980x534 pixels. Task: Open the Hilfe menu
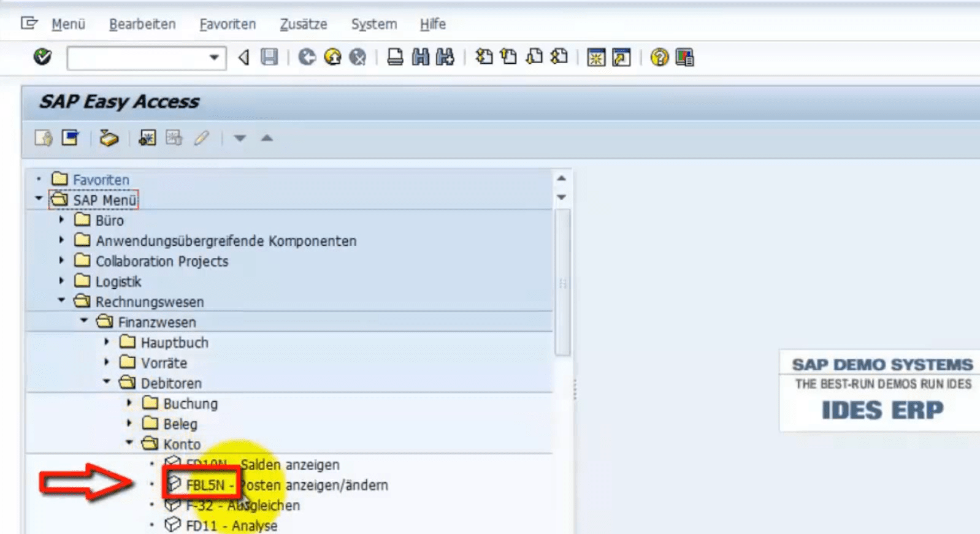pos(433,24)
